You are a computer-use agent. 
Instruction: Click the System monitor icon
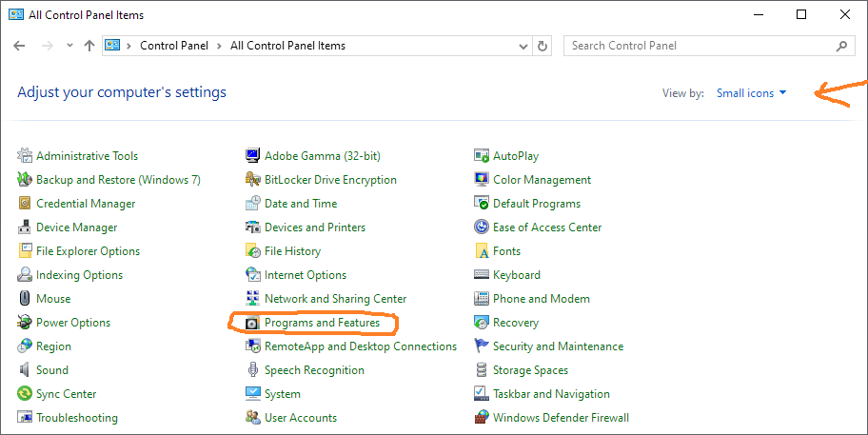[x=253, y=393]
